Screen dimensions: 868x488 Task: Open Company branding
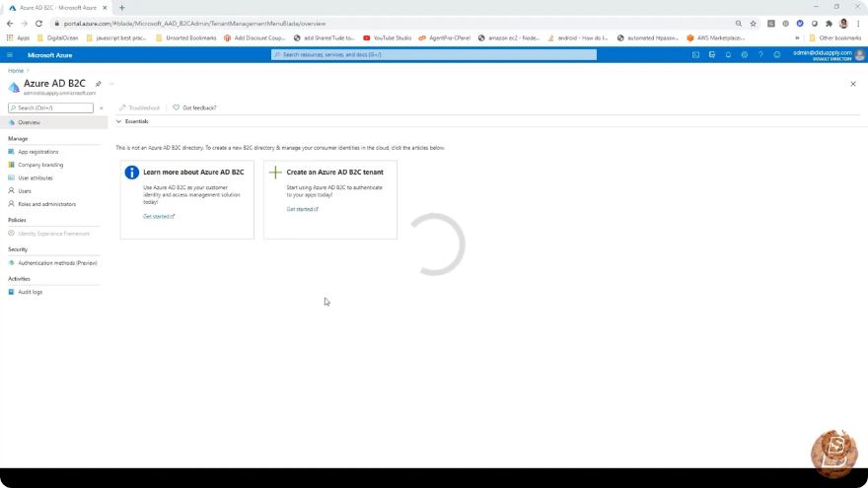coord(40,165)
